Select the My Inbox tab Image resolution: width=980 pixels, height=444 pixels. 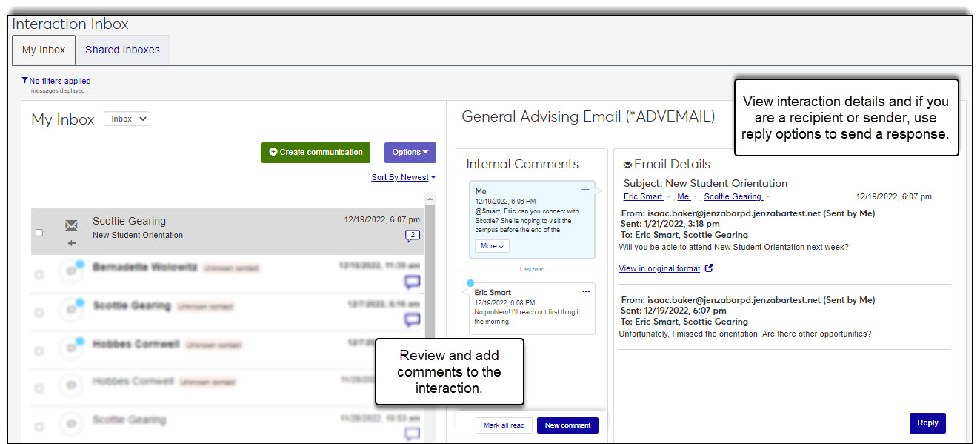point(44,50)
